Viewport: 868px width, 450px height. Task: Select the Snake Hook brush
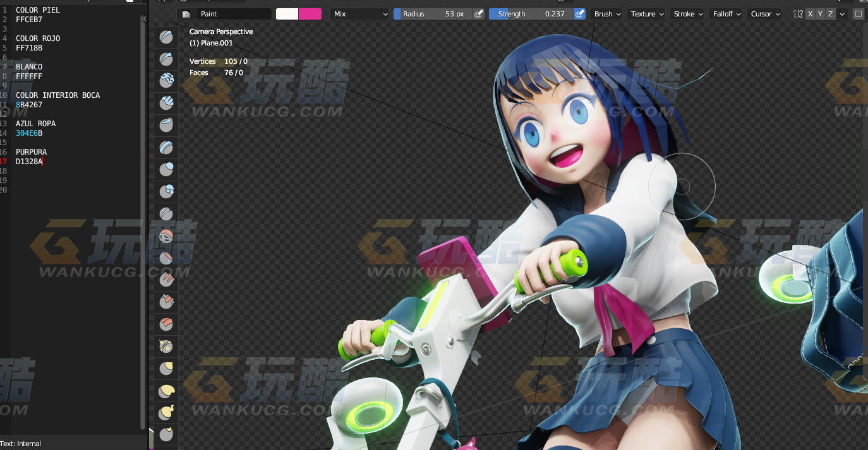coord(166,412)
